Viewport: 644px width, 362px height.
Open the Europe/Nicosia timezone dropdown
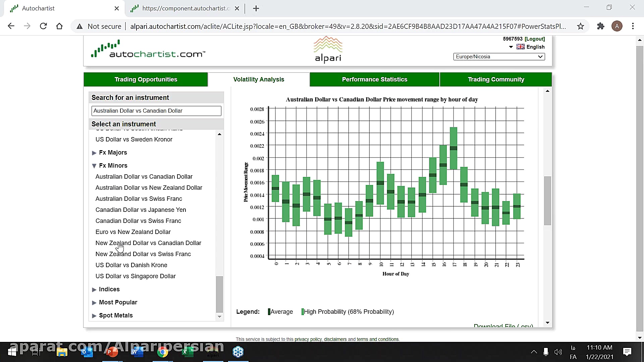(x=499, y=57)
